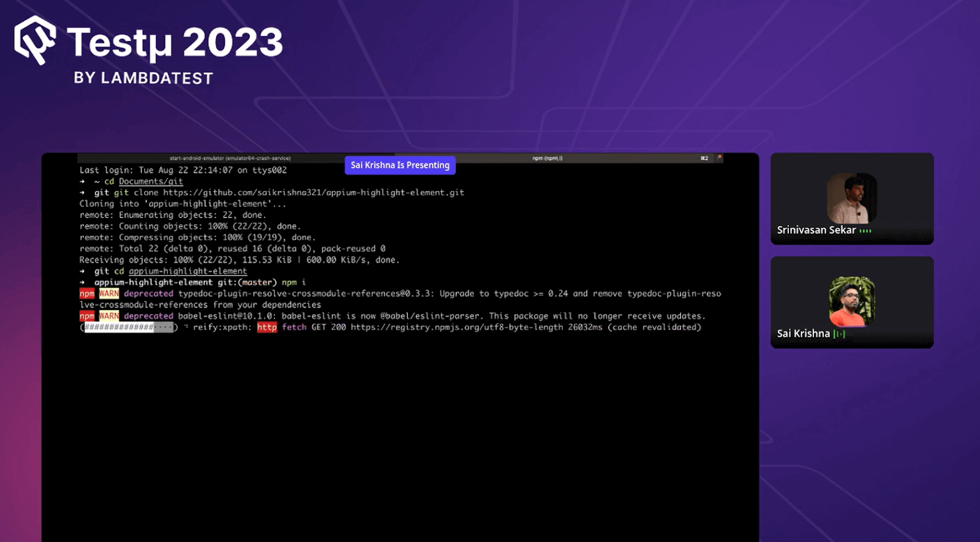The width and height of the screenshot is (980, 542).
Task: Click the npm install progress bar
Action: 129,328
